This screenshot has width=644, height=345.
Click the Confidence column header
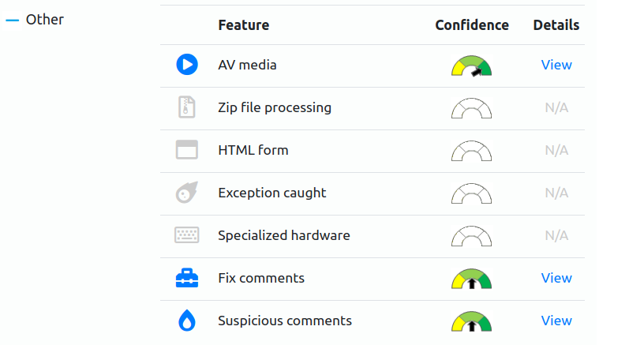coord(472,25)
